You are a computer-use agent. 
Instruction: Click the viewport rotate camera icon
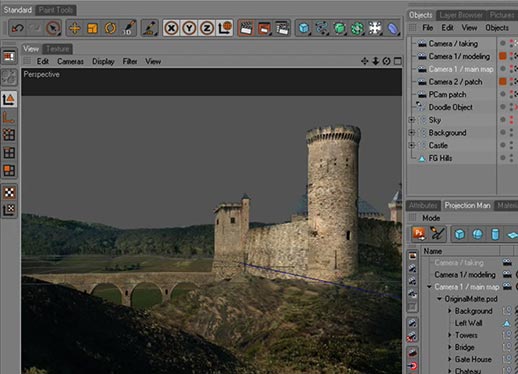(x=386, y=61)
